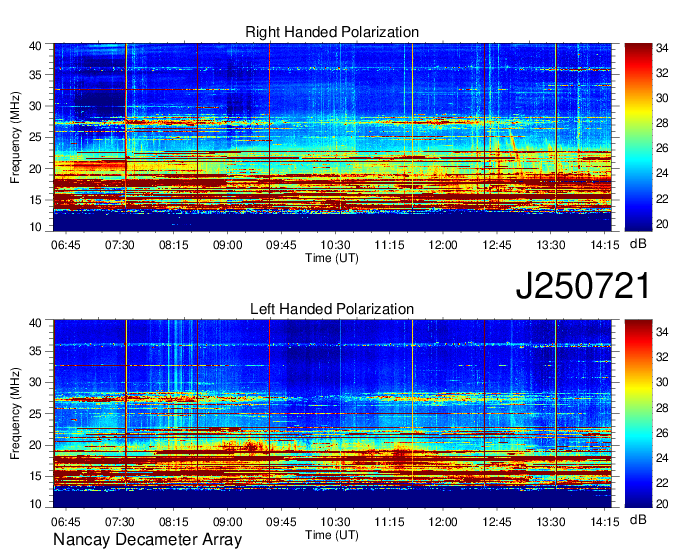Click the top plot's color scale bar
This screenshot has width=680, height=552.
638,137
